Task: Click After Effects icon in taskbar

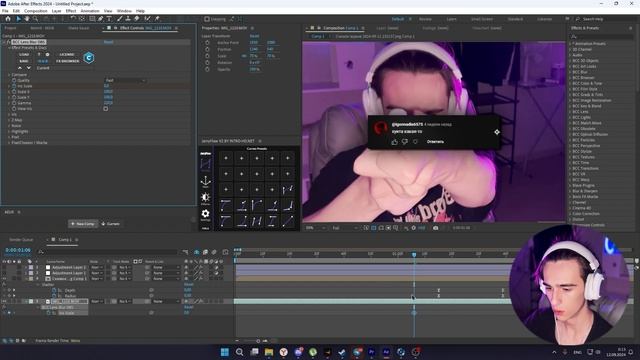Action: coord(386,352)
